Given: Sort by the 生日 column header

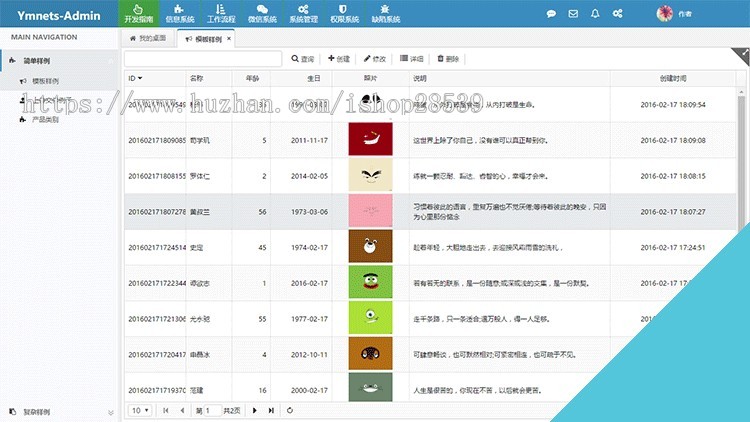Looking at the screenshot, I should [x=301, y=78].
